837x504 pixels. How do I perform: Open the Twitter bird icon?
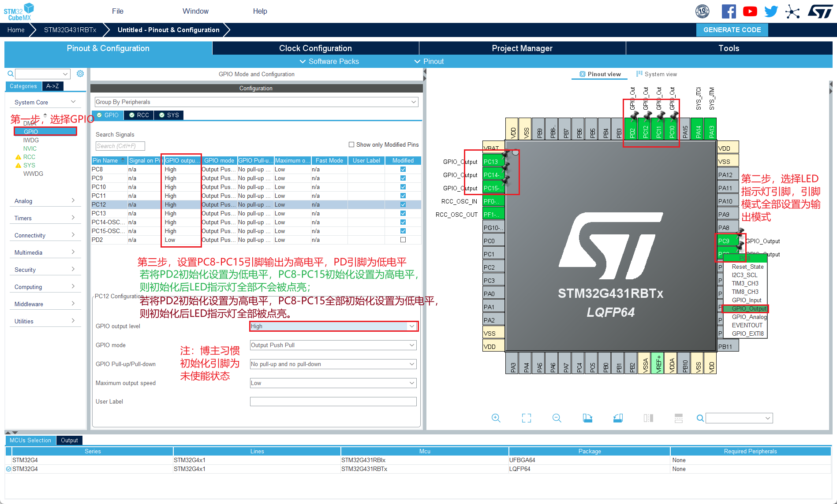point(771,11)
